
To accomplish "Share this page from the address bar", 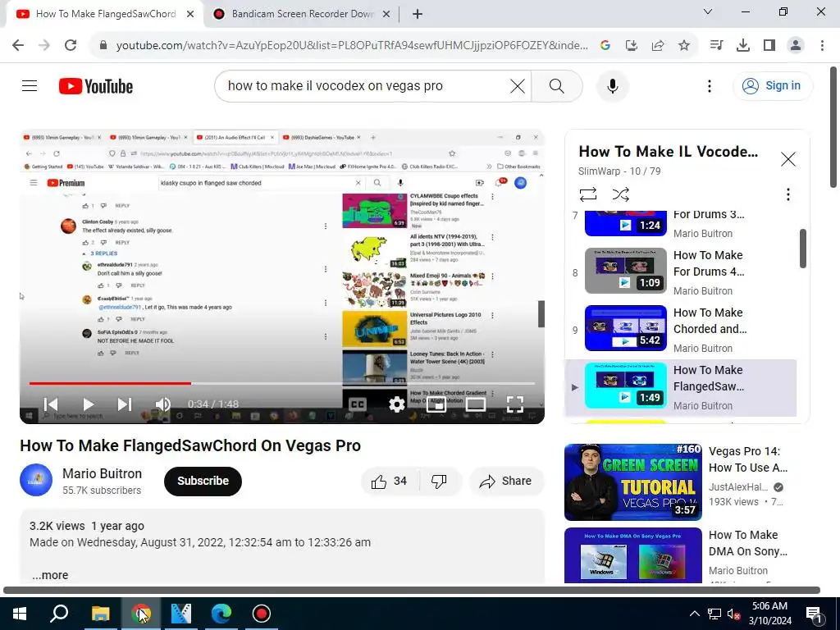I will pyautogui.click(x=658, y=46).
